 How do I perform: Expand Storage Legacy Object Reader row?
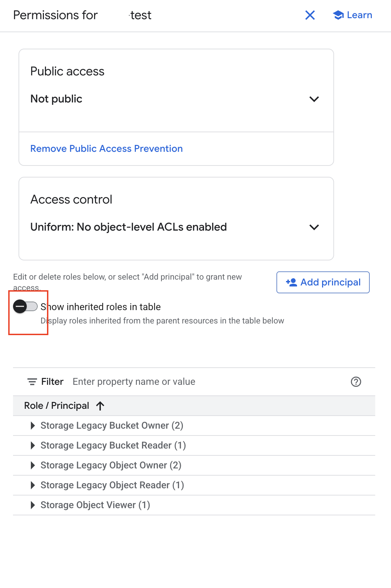(x=33, y=485)
